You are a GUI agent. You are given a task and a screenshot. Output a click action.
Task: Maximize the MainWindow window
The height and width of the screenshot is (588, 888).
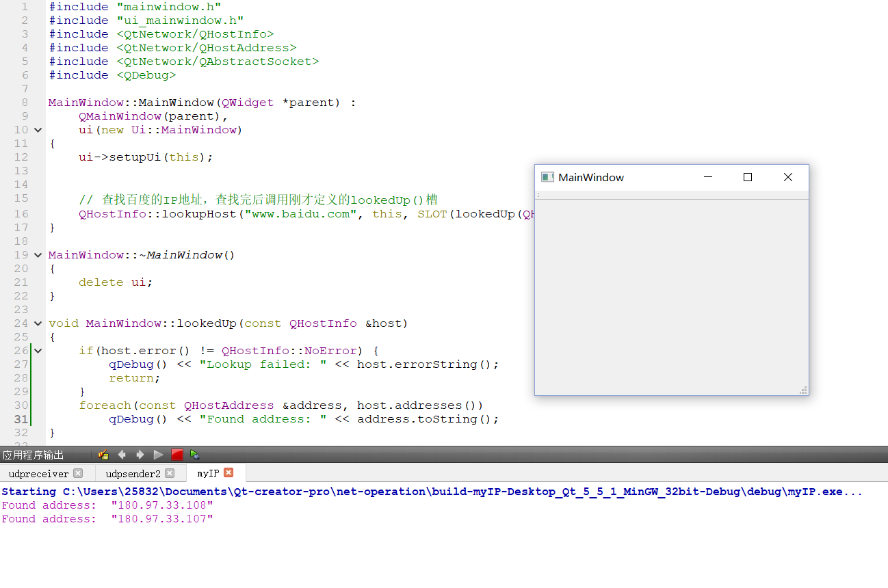[x=748, y=177]
